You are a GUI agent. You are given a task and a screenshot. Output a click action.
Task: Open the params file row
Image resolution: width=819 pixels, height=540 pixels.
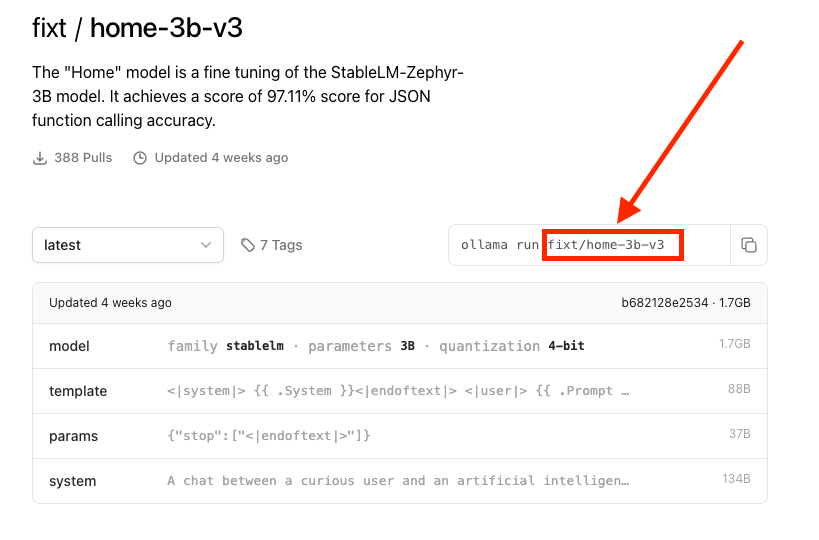point(399,436)
